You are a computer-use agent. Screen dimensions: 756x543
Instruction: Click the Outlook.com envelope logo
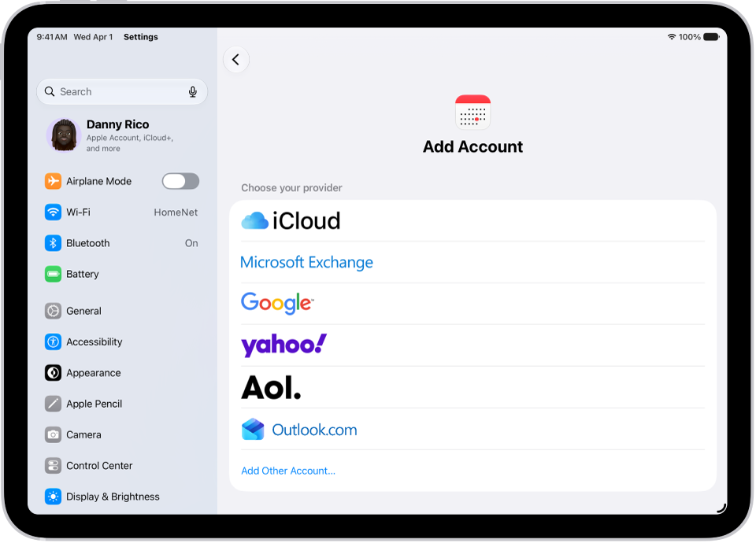pyautogui.click(x=253, y=430)
